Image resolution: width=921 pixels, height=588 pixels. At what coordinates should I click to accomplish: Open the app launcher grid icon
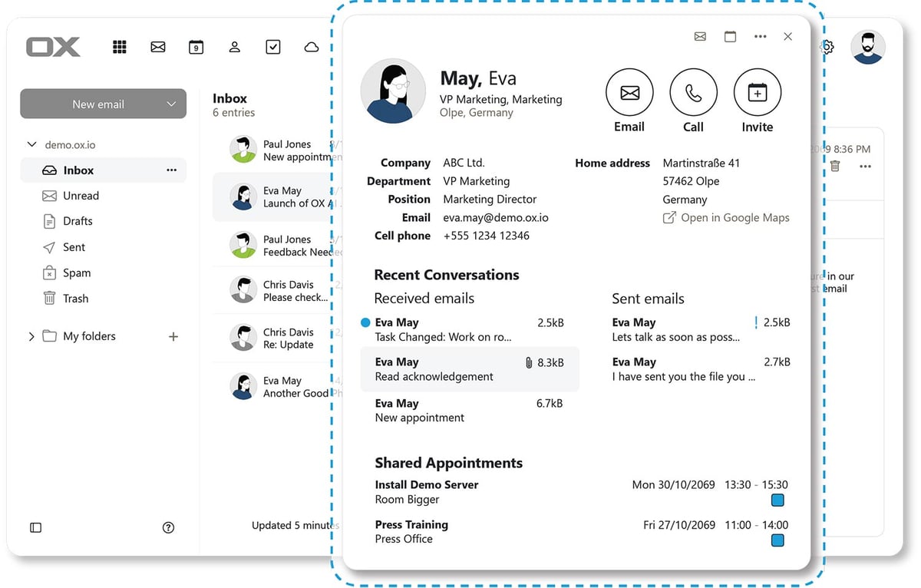[120, 47]
